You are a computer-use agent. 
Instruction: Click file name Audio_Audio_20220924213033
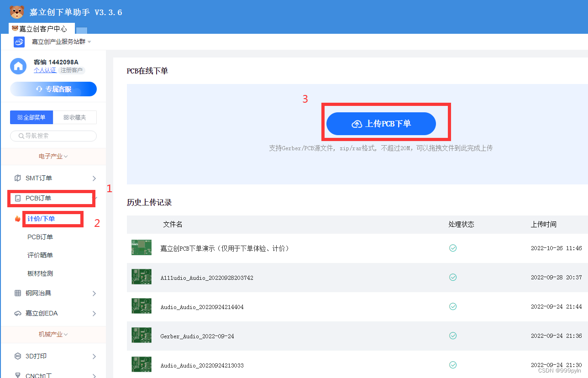[202, 365]
